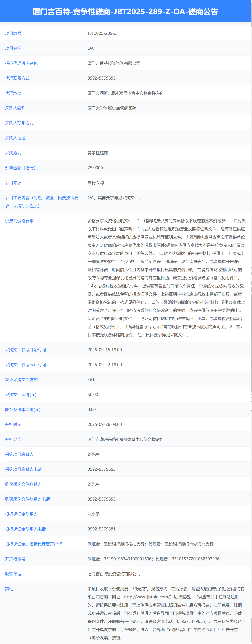
Task: Click the 开标时间 field label
Action: click(x=13, y=424)
